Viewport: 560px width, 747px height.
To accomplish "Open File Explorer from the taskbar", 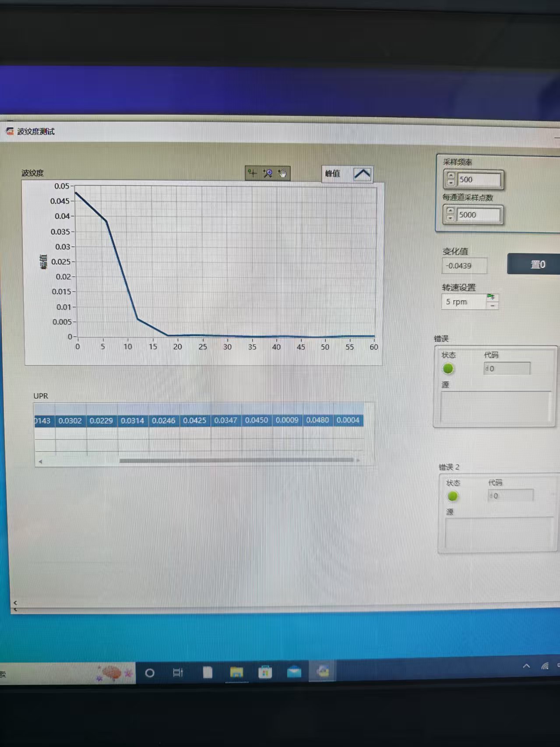I will coord(236,672).
